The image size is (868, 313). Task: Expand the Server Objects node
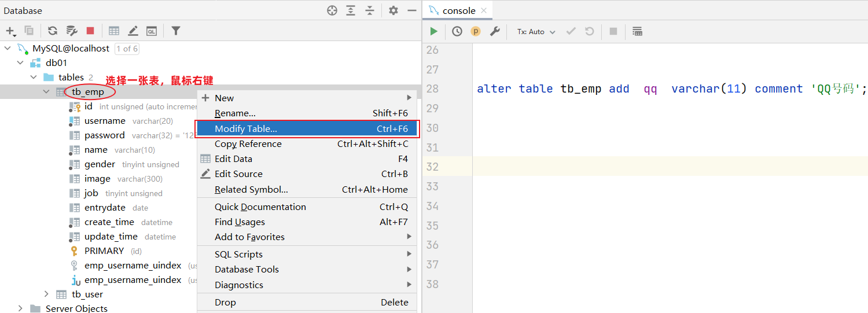click(21, 309)
